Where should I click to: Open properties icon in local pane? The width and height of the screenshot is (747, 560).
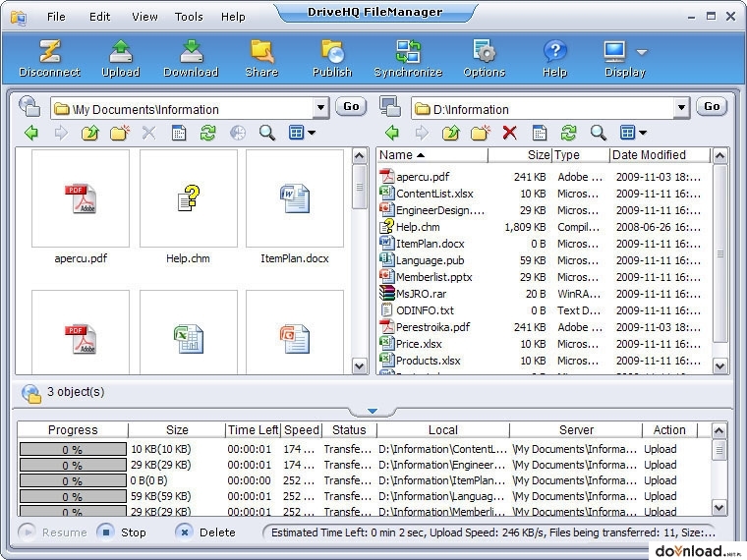pos(540,133)
